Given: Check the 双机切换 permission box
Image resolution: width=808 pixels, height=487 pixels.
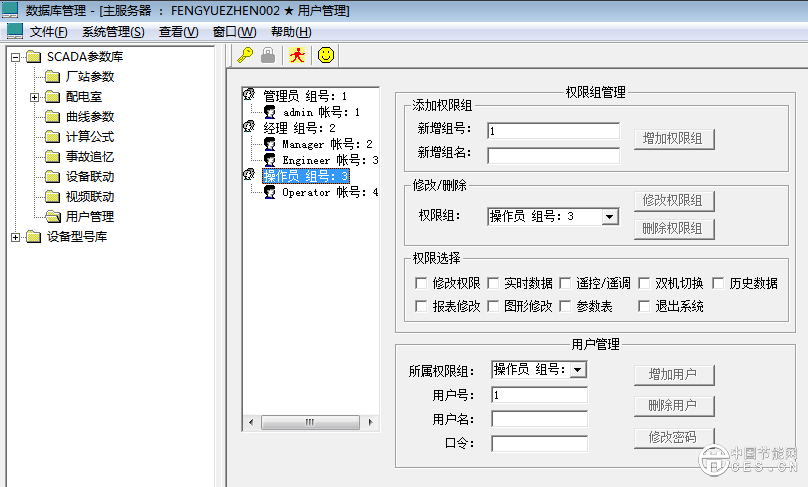Looking at the screenshot, I should tap(644, 283).
